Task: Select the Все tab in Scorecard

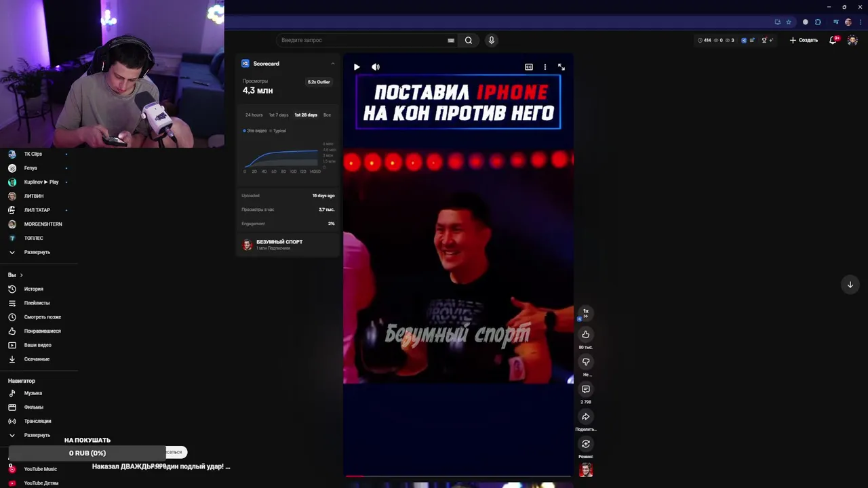Action: 327,115
